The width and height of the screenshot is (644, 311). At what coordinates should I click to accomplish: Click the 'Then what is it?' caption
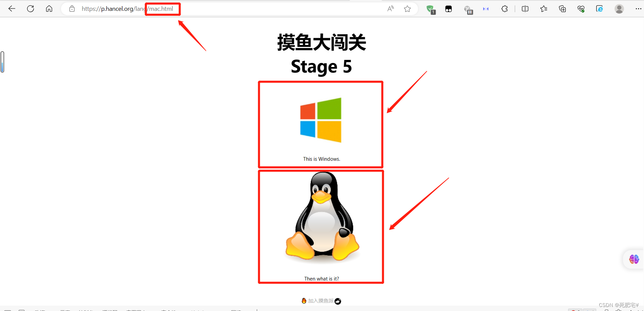pos(321,279)
